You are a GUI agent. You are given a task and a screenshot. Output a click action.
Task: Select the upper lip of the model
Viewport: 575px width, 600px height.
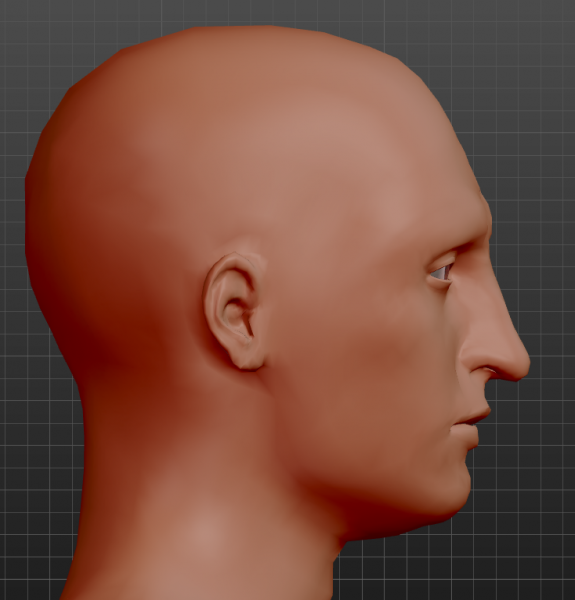pos(476,415)
